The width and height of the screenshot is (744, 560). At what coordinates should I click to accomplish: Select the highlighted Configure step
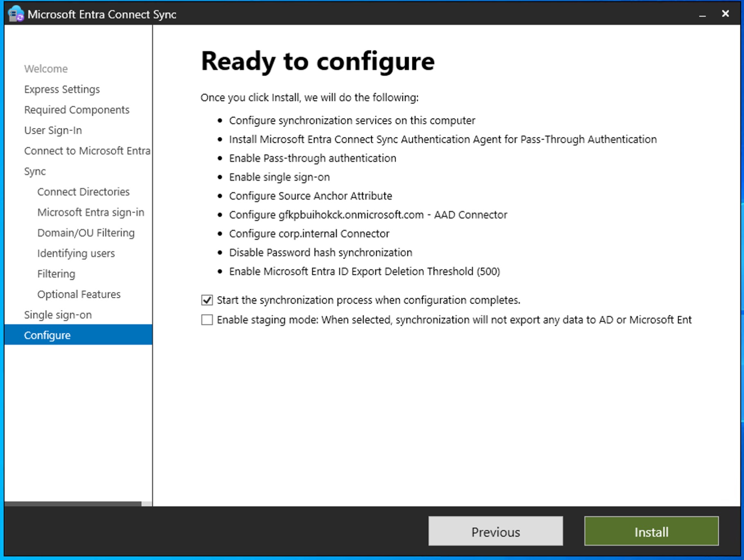[x=47, y=335]
